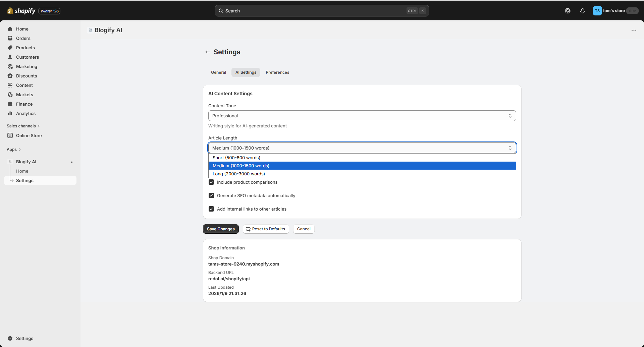Viewport: 644px width, 347px height.
Task: Open the Home section in the sidebar
Action: point(22,29)
